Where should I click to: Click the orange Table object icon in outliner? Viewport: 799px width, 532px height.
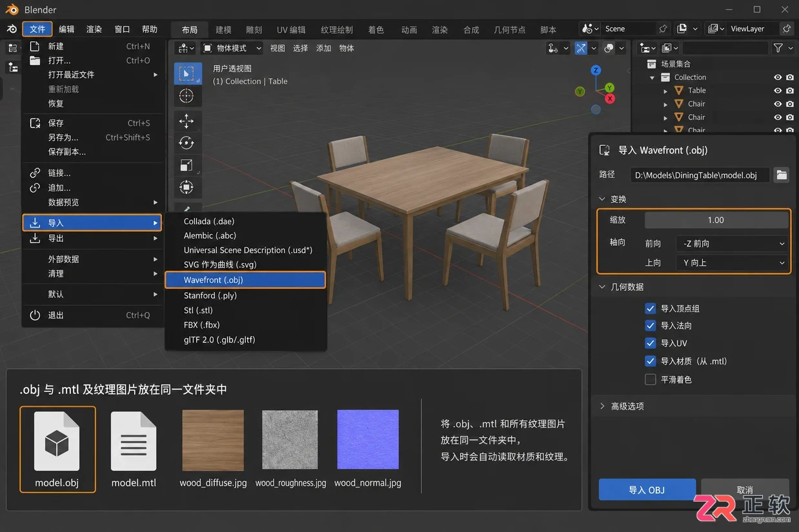point(679,90)
